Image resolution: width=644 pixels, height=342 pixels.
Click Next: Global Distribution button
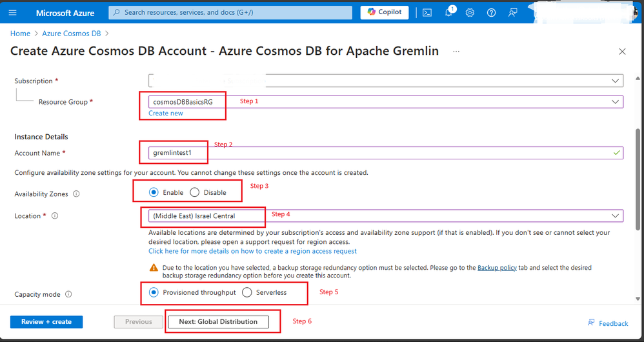coord(218,322)
